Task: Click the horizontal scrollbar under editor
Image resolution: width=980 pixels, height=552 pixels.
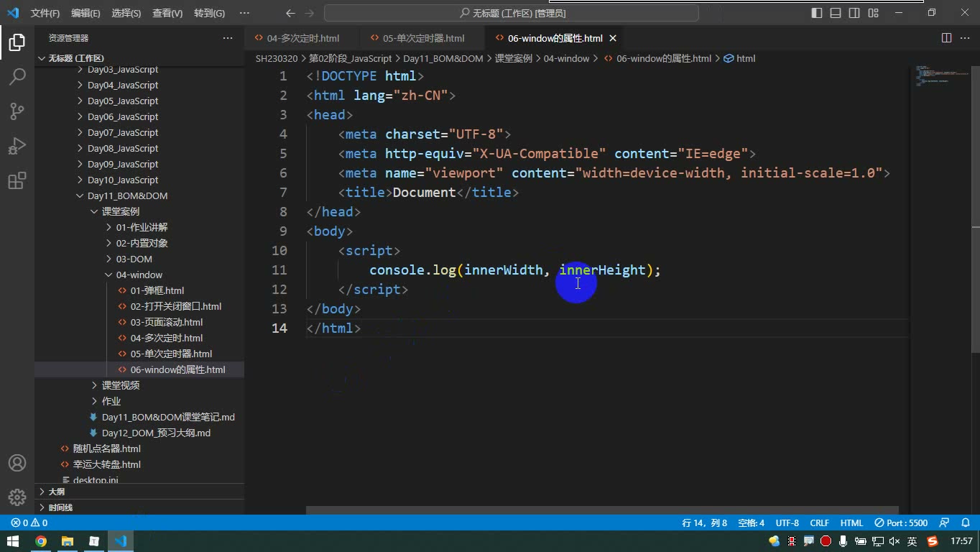Action: (607, 510)
